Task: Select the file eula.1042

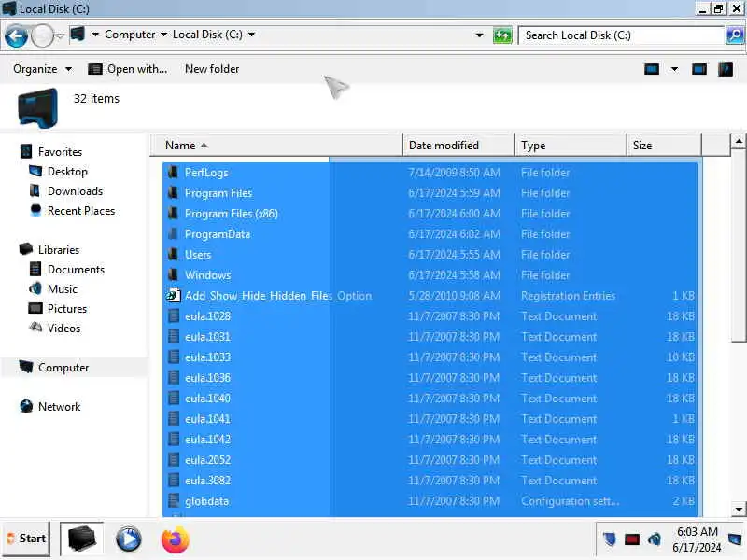Action: (207, 439)
